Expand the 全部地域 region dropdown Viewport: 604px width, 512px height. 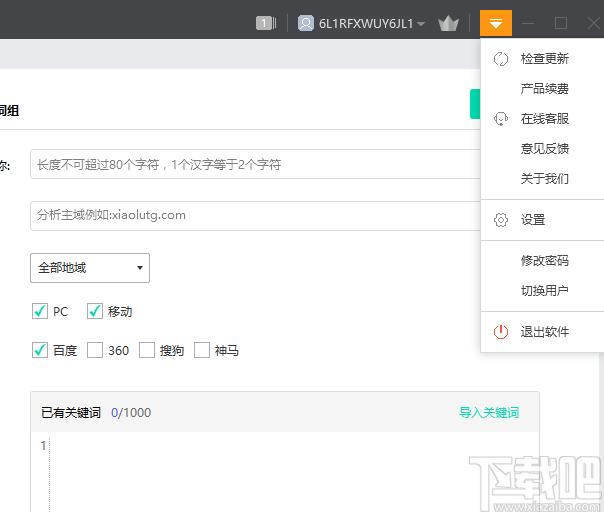tap(90, 268)
